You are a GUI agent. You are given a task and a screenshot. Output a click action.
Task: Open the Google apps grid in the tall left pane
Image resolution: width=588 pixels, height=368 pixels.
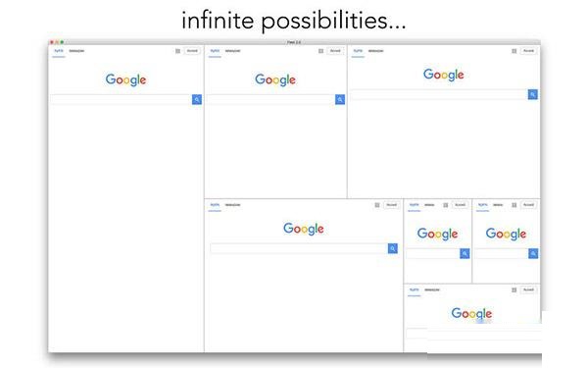(177, 51)
